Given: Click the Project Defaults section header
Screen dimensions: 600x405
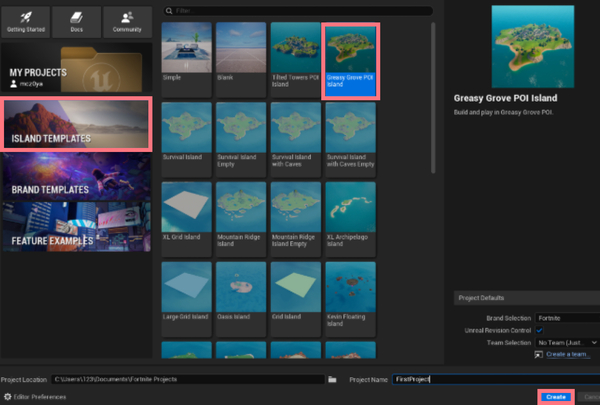Looking at the screenshot, I should pos(527,298).
